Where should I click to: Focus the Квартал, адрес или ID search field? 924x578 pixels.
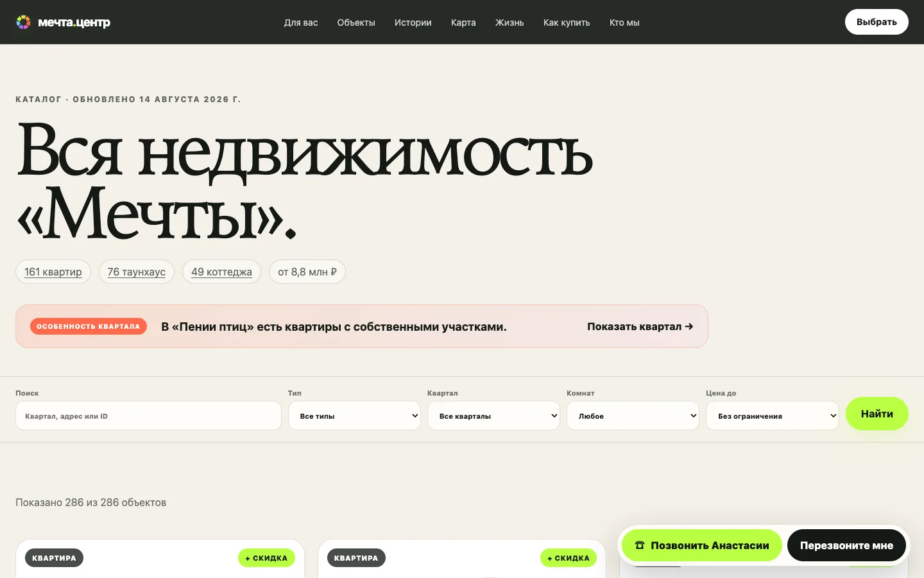pyautogui.click(x=148, y=416)
